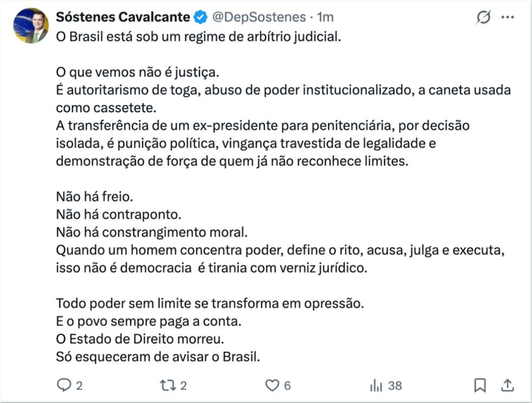Click the 38 views count
This screenshot has height=403, width=532.
395,386
